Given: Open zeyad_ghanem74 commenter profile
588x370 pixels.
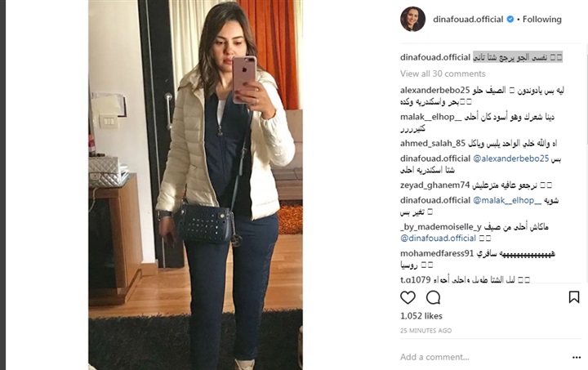Looking at the screenshot, I should click(435, 185).
